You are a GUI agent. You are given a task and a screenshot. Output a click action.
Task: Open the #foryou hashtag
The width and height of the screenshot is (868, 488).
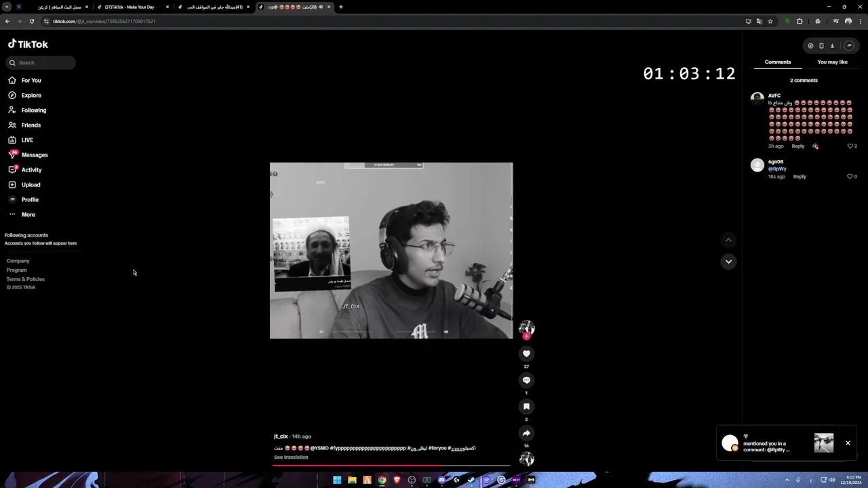[438, 448]
